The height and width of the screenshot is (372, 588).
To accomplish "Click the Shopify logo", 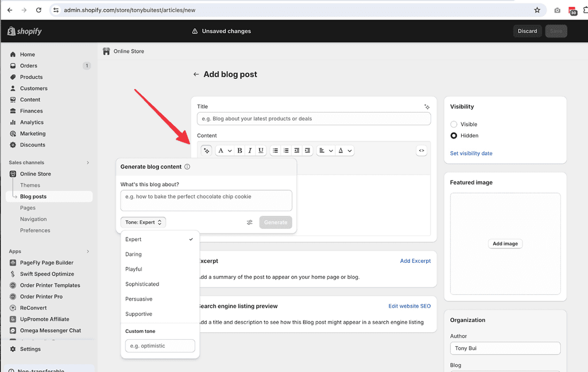I will pyautogui.click(x=24, y=31).
